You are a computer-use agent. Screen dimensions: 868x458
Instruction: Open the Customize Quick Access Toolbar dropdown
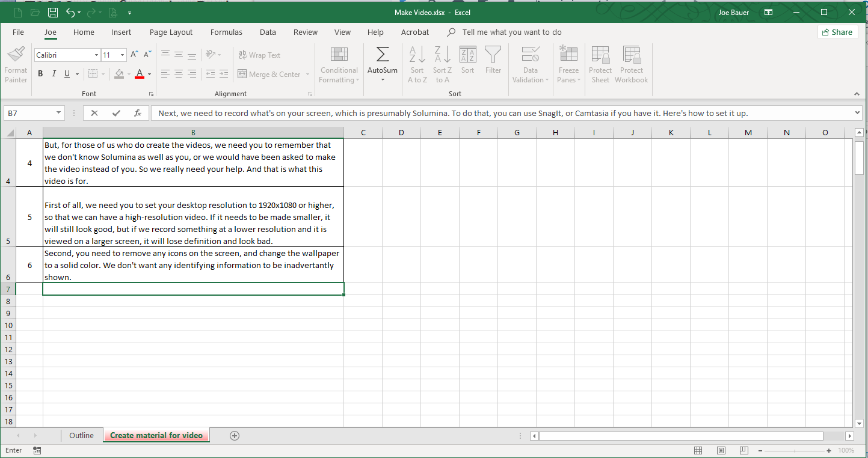click(129, 13)
